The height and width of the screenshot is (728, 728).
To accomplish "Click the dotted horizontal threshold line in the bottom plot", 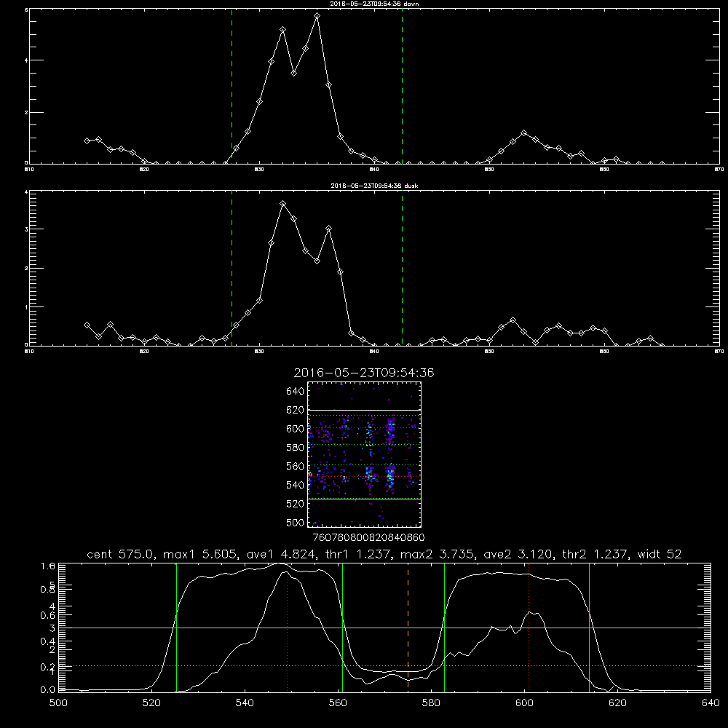I will point(384,666).
